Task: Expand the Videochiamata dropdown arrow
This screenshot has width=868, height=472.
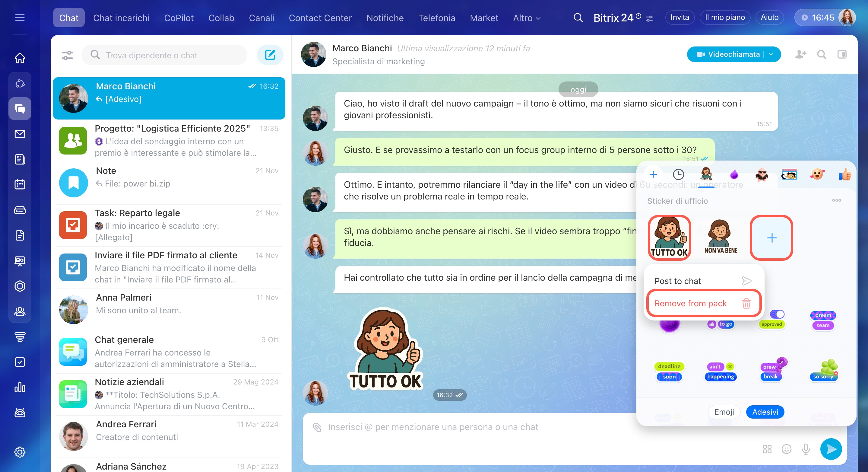Action: (771, 54)
